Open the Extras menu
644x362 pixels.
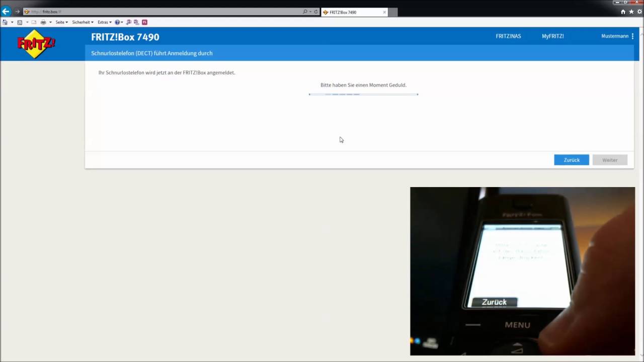[105, 22]
